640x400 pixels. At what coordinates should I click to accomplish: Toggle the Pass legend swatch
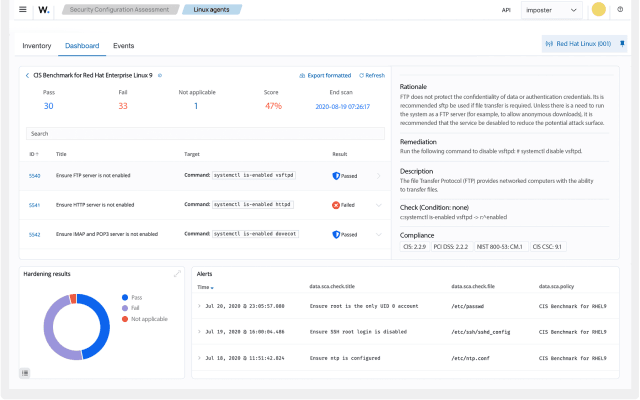pyautogui.click(x=125, y=297)
